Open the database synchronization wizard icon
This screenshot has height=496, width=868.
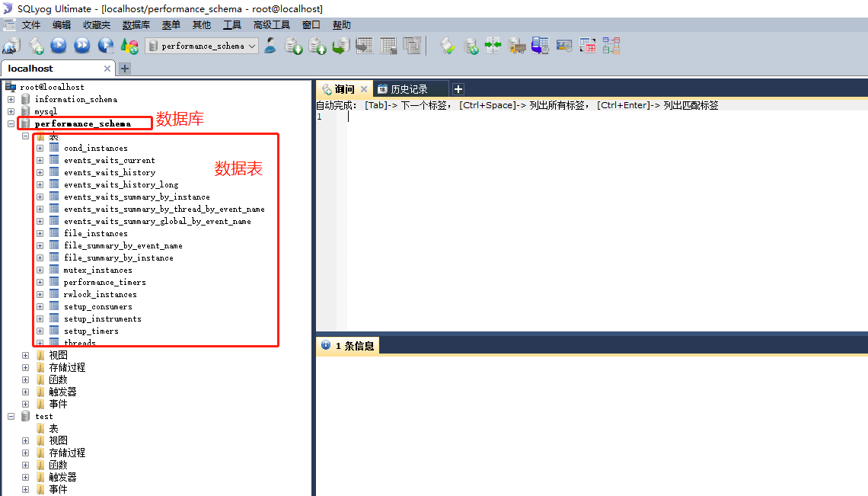coord(471,46)
